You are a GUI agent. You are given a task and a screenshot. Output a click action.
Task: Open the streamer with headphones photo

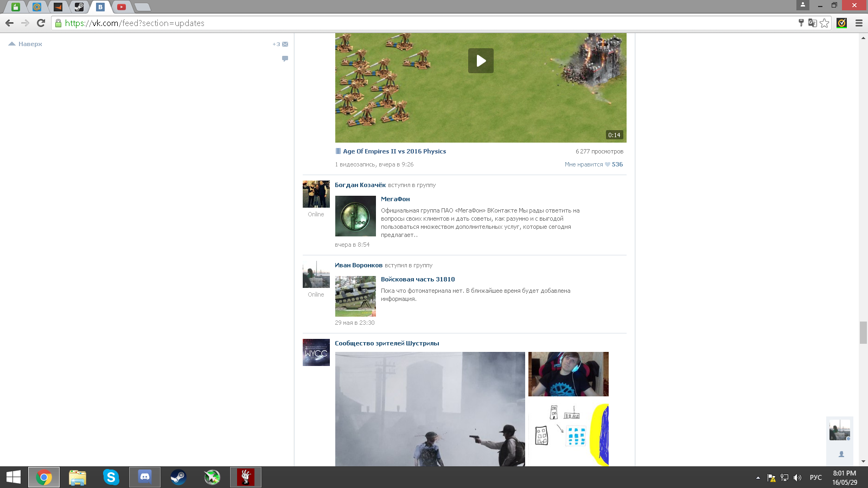pyautogui.click(x=569, y=374)
